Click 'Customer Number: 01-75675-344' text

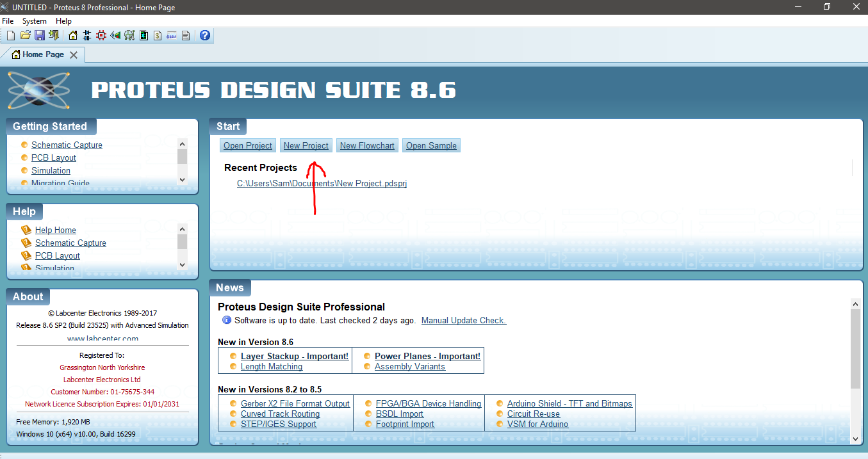click(x=102, y=391)
